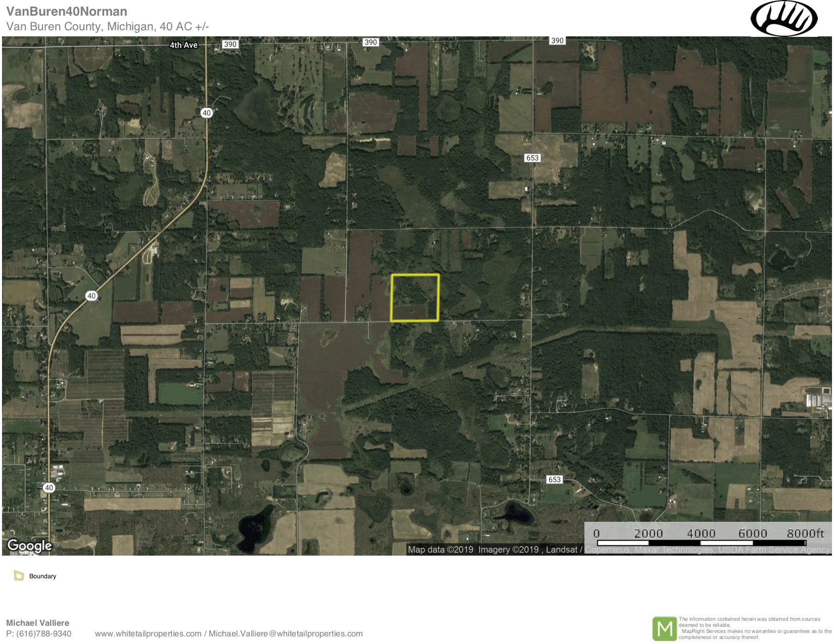The image size is (834, 644).
Task: Click the map scale bar in feet
Action: coord(708,536)
